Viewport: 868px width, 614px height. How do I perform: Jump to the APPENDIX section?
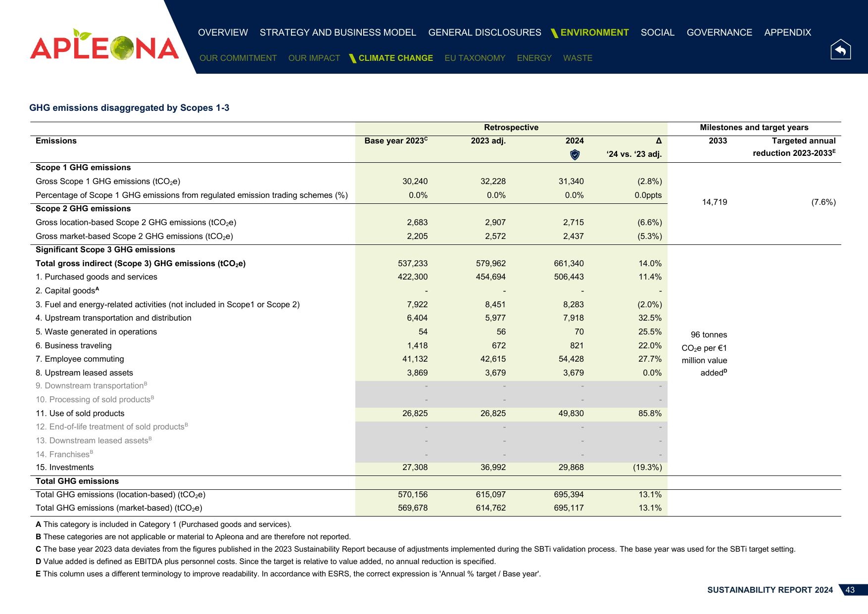tap(787, 32)
